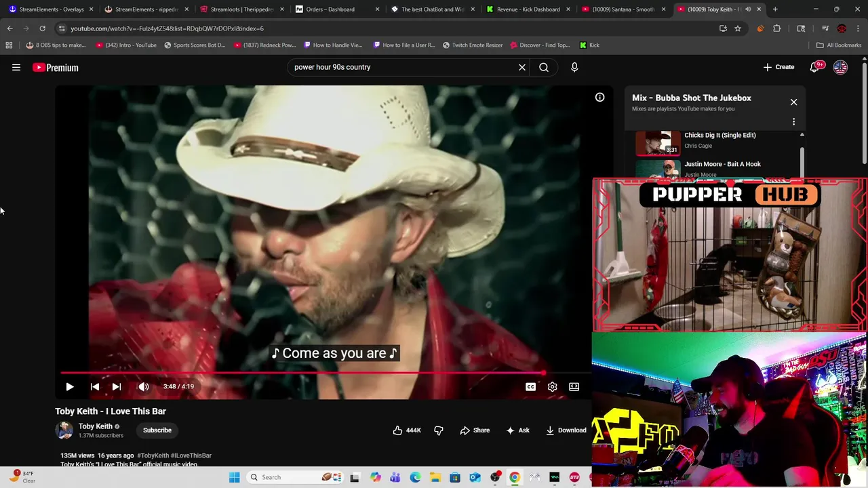
Task: Open YouTube account avatar menu
Action: click(840, 67)
